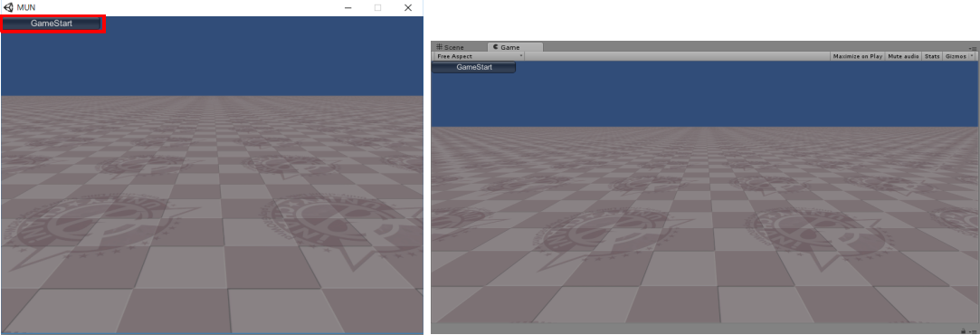Click the Gizmos button
The image size is (980, 335).
(x=956, y=56)
